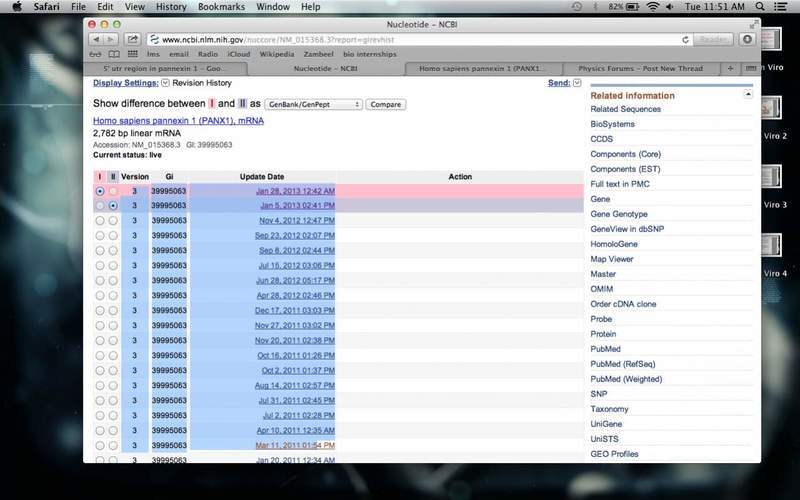Click the Compare button
The image size is (800, 500).
click(386, 104)
